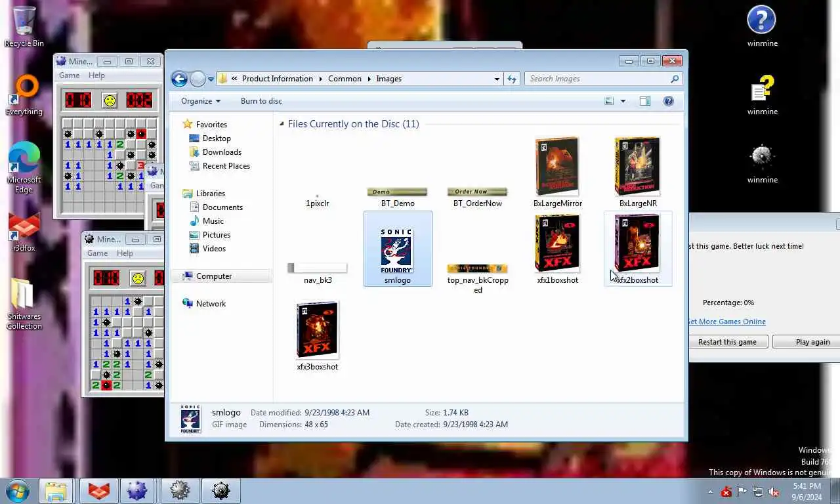Click the first gray mine taskbar icon
The image size is (840, 504).
click(180, 491)
